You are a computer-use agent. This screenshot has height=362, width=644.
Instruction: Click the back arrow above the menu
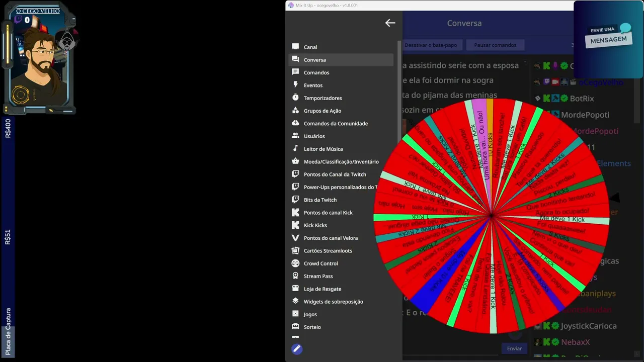[390, 23]
